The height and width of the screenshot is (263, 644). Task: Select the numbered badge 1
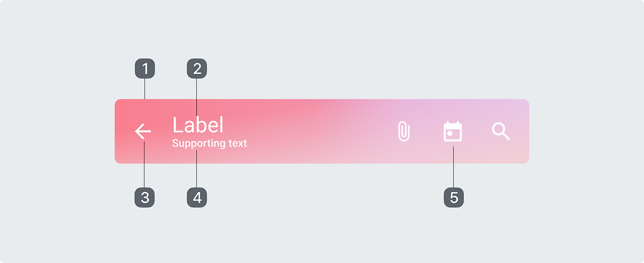pos(145,69)
